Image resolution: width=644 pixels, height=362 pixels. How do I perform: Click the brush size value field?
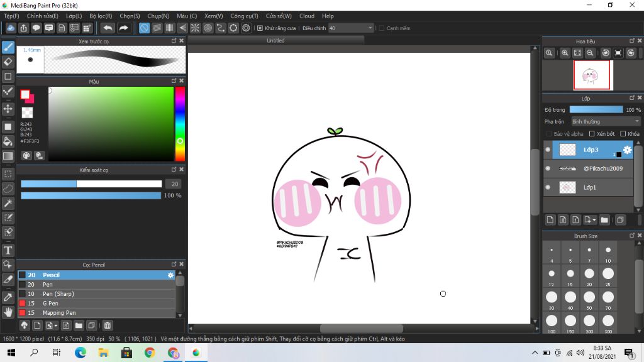click(x=175, y=184)
